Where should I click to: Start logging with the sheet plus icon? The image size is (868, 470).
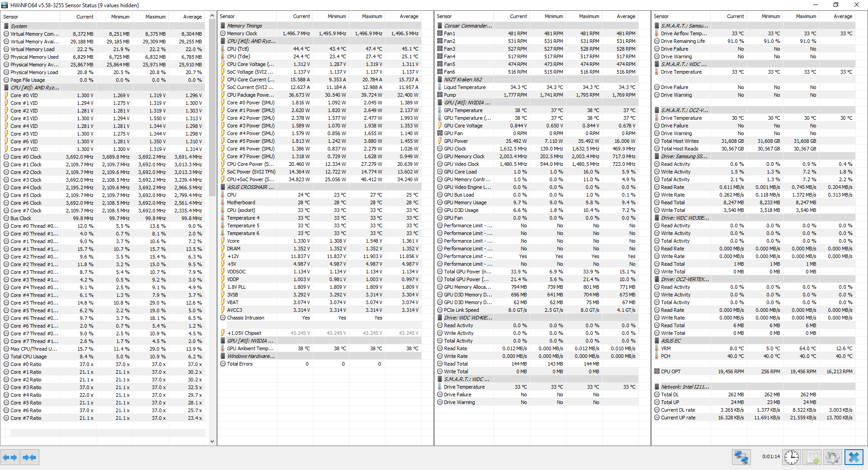[812, 457]
